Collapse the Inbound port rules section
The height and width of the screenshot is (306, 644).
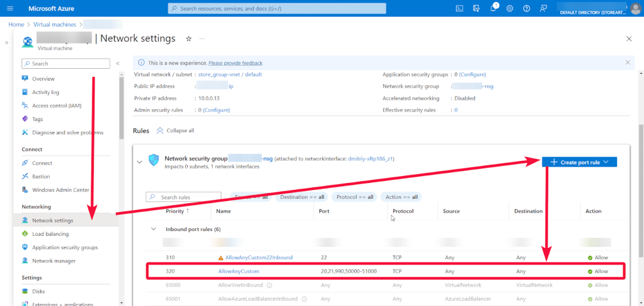(153, 229)
